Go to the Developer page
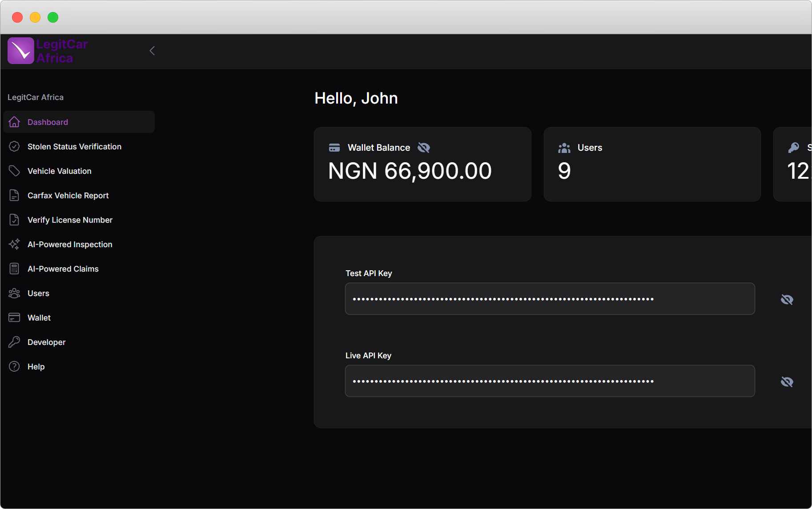The image size is (812, 509). tap(46, 342)
